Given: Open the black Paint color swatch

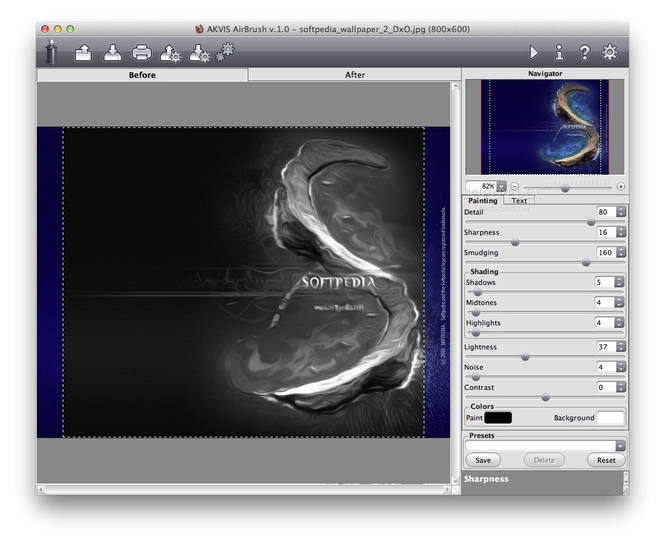Looking at the screenshot, I should [498, 418].
